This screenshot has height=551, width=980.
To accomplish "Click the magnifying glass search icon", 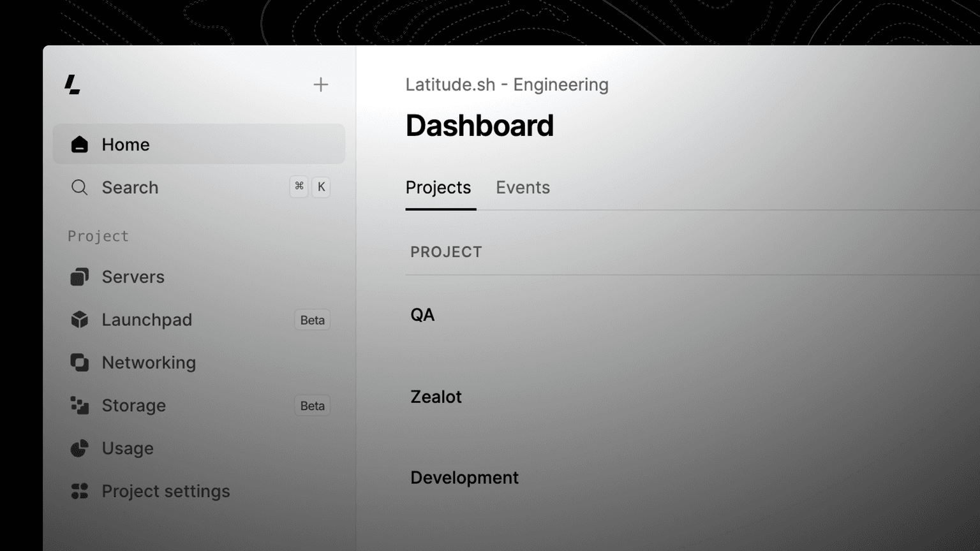I will [79, 187].
